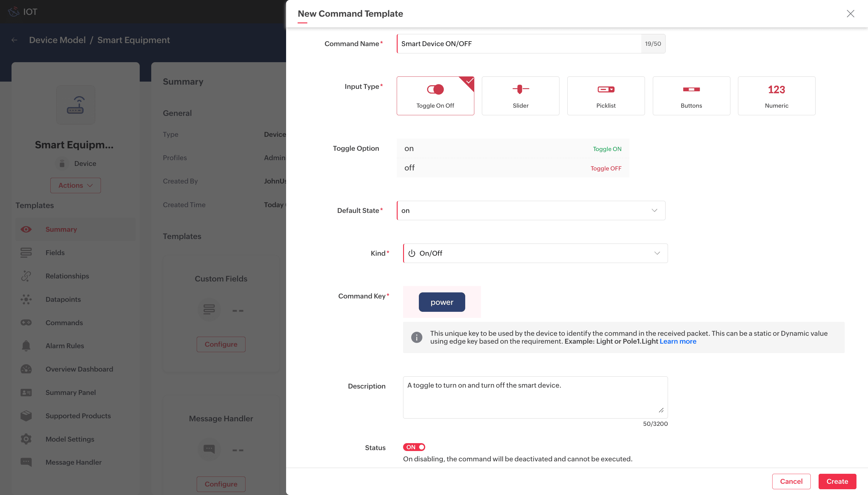Click the Summary eye icon in Templates
This screenshot has height=495, width=868.
pos(26,230)
